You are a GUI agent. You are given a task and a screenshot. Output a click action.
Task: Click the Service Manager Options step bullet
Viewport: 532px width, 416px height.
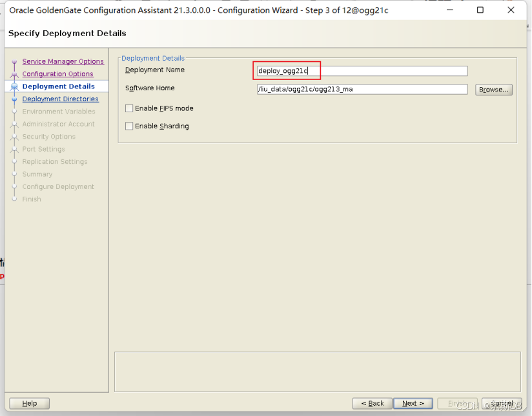click(14, 62)
